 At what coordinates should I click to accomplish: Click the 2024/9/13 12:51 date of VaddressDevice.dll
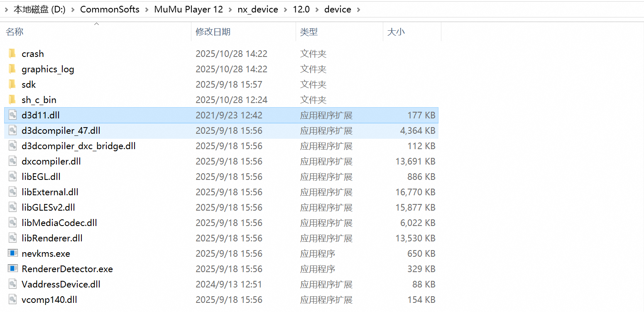coord(229,285)
